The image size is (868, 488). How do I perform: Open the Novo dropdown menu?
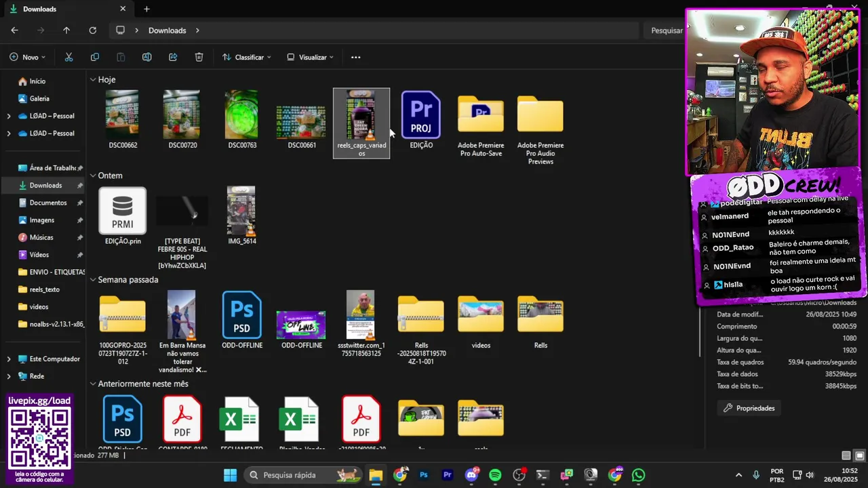(x=28, y=57)
